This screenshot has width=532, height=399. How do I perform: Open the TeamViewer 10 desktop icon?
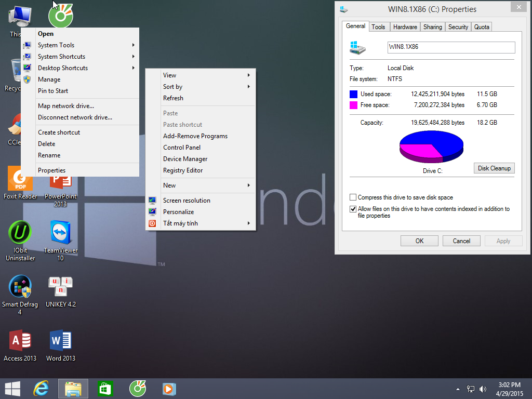point(60,233)
